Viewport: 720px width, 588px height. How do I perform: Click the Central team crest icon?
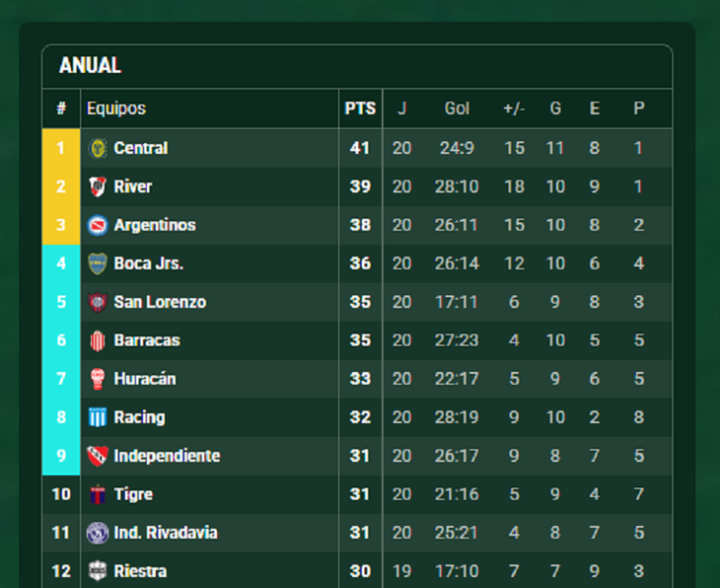click(x=98, y=148)
